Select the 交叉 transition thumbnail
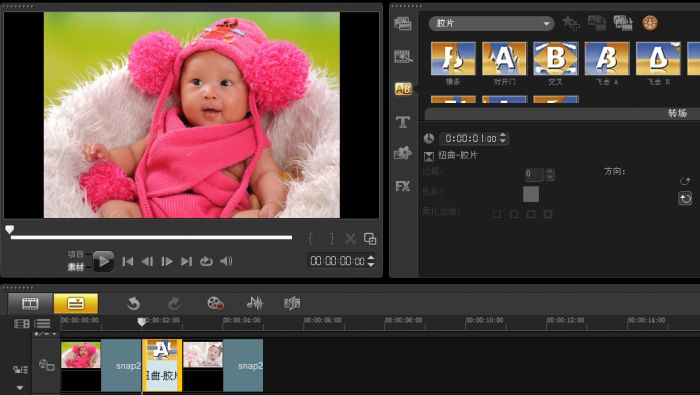The image size is (700, 395). [x=556, y=58]
